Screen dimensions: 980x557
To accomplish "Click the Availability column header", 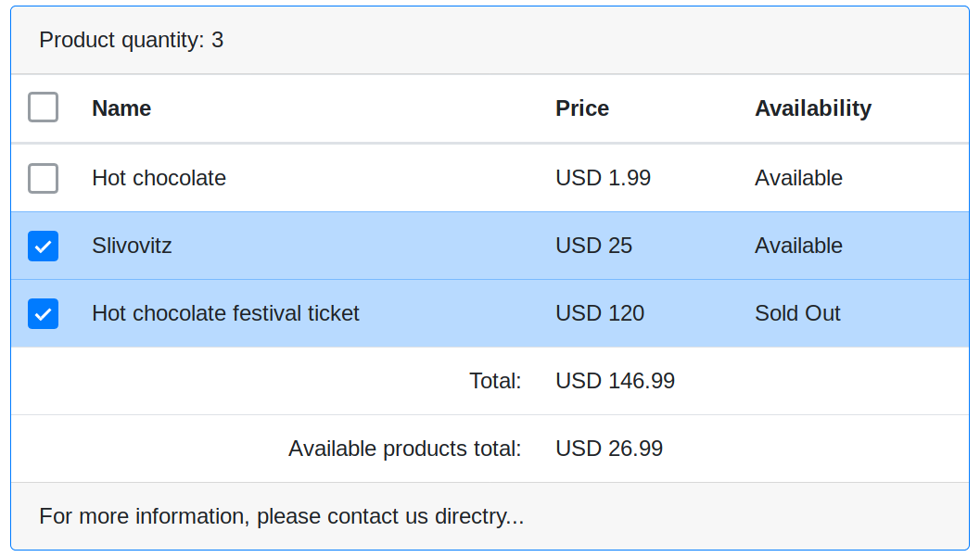I will [813, 108].
